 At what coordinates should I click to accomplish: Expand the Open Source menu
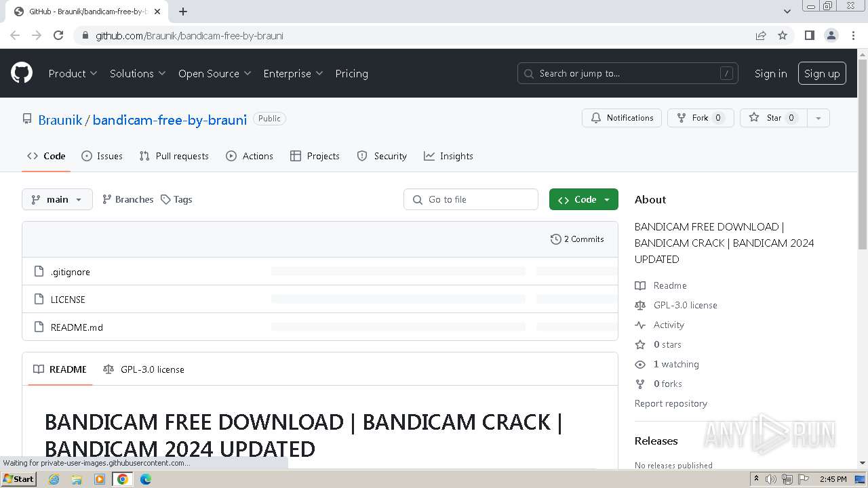tap(215, 73)
